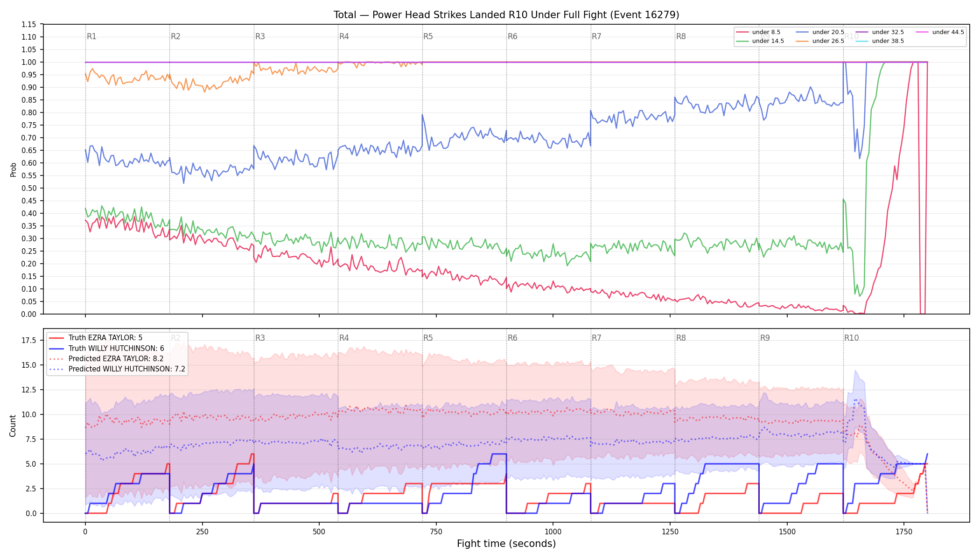Click the R3 round label in the count chart
The image size is (980, 560).
[x=260, y=338]
